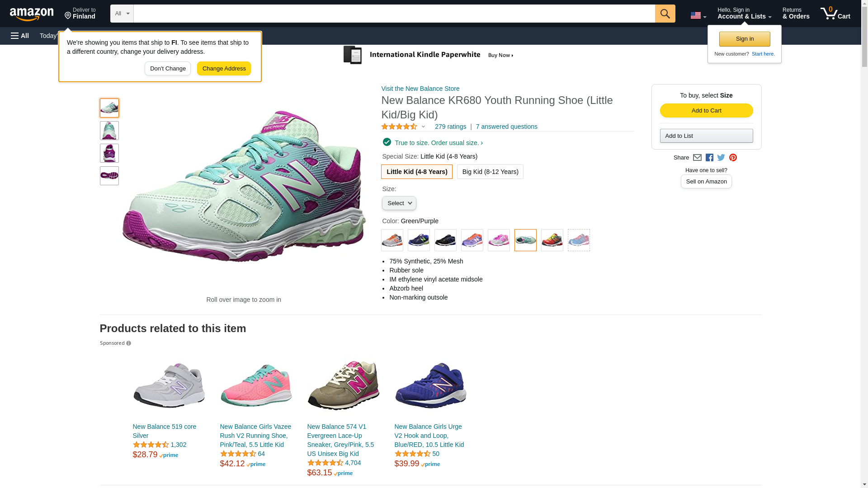The width and height of the screenshot is (868, 488).
Task: Share product via email icon
Action: (697, 158)
